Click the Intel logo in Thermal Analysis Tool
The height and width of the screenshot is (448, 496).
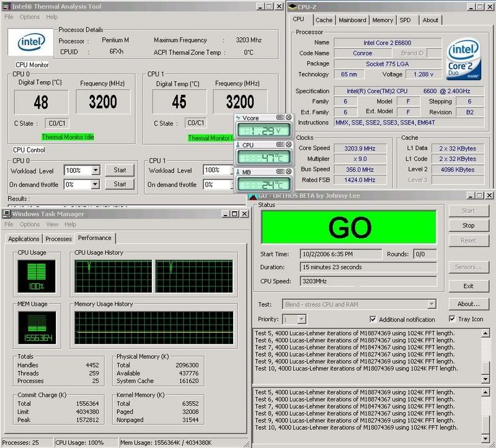(x=31, y=42)
